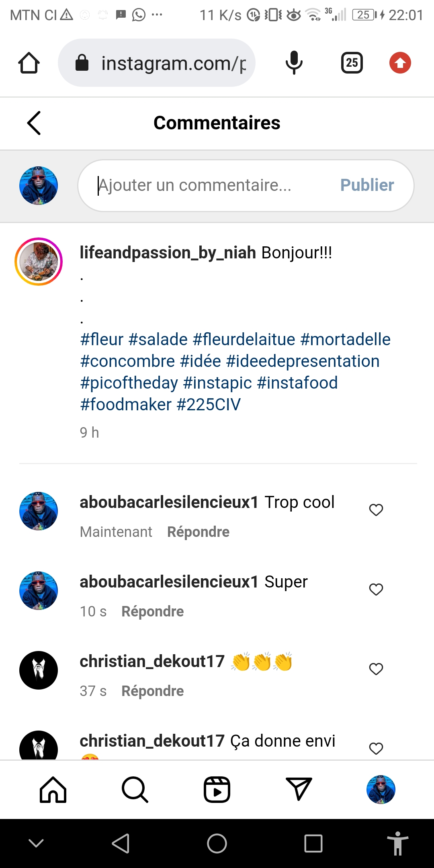The image size is (434, 868).
Task: Open direct messages paper plane icon
Action: [x=299, y=789]
